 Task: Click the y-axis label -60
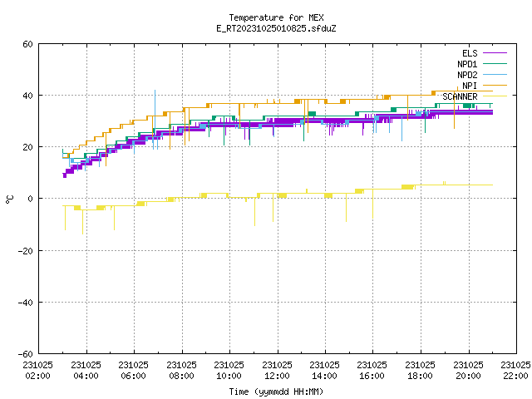pyautogui.click(x=25, y=354)
